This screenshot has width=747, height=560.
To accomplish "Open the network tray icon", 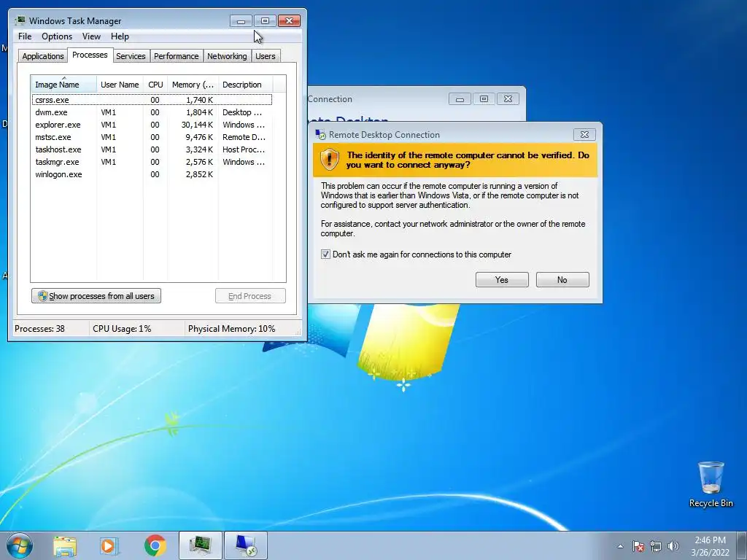I will [x=656, y=546].
